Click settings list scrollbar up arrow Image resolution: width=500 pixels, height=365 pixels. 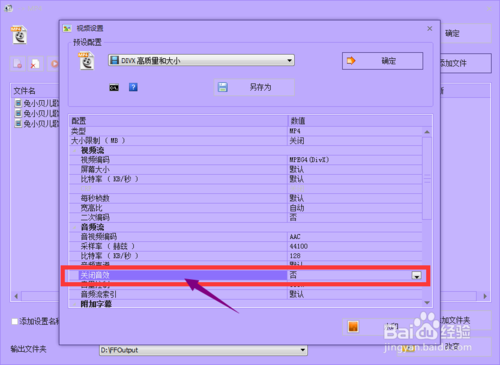point(427,132)
